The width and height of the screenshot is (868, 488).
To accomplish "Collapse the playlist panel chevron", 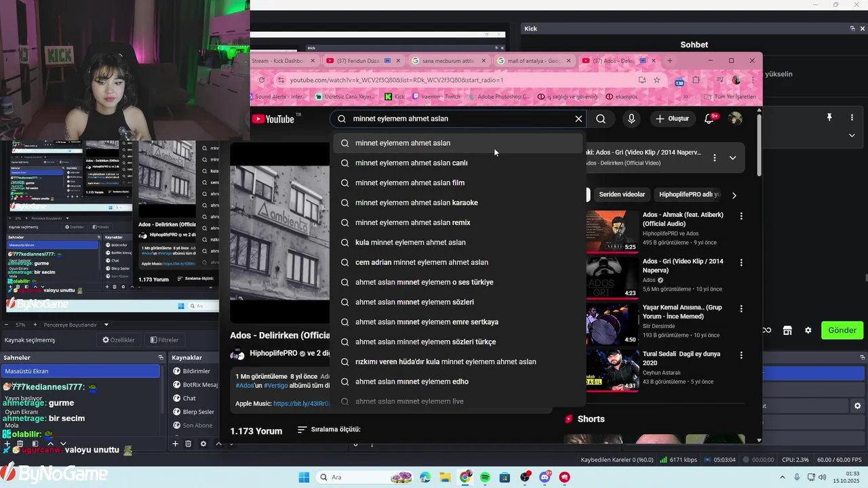I will [732, 158].
